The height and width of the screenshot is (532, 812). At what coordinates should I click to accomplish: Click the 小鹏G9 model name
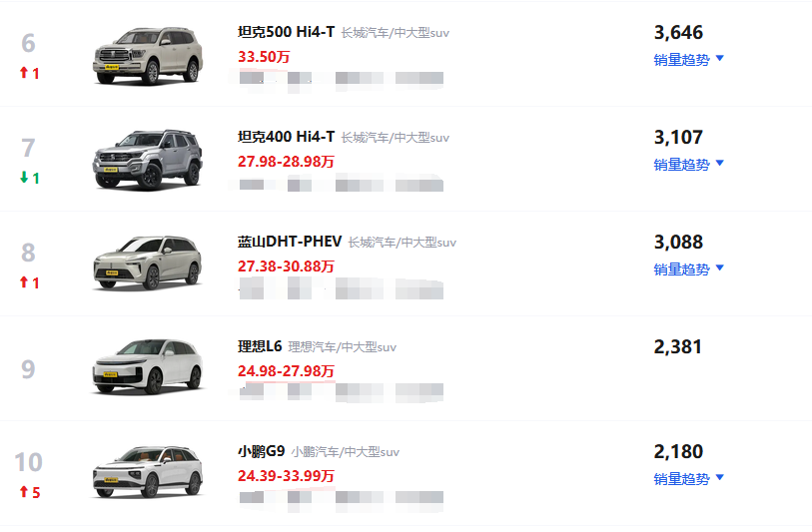click(261, 451)
